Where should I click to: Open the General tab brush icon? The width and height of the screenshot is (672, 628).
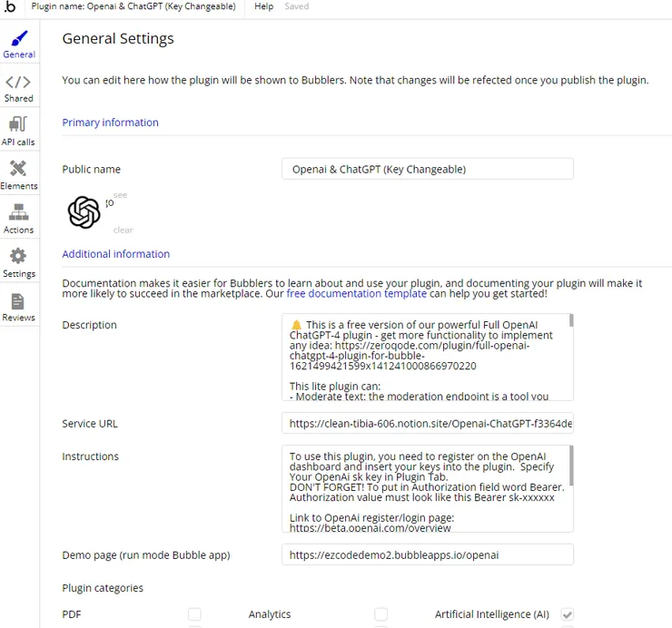point(18,39)
